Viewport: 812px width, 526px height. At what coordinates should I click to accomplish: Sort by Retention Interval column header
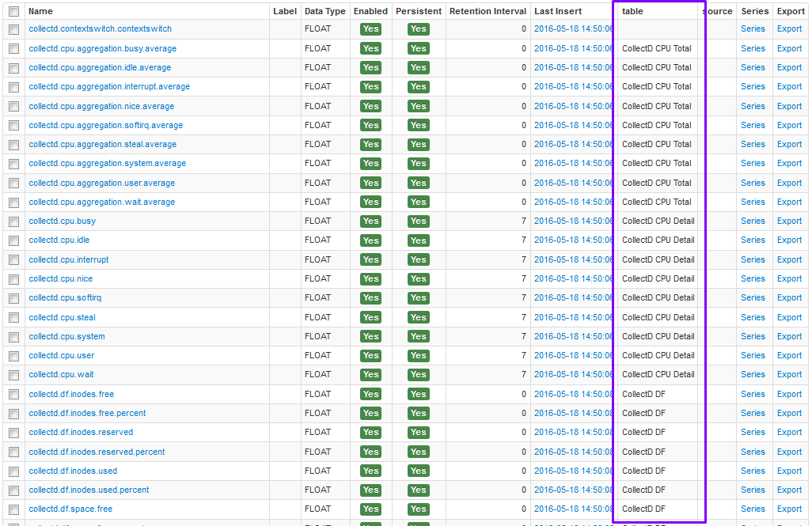click(x=488, y=12)
